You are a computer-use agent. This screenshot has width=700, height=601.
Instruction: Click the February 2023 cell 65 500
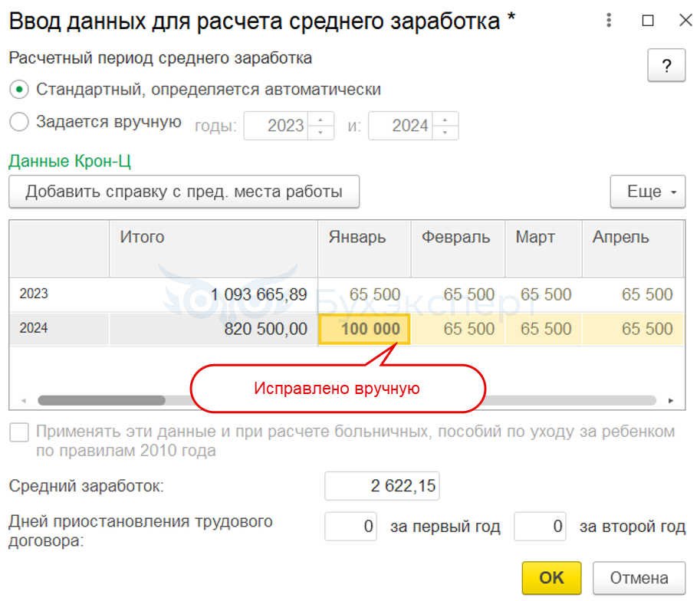(x=458, y=294)
